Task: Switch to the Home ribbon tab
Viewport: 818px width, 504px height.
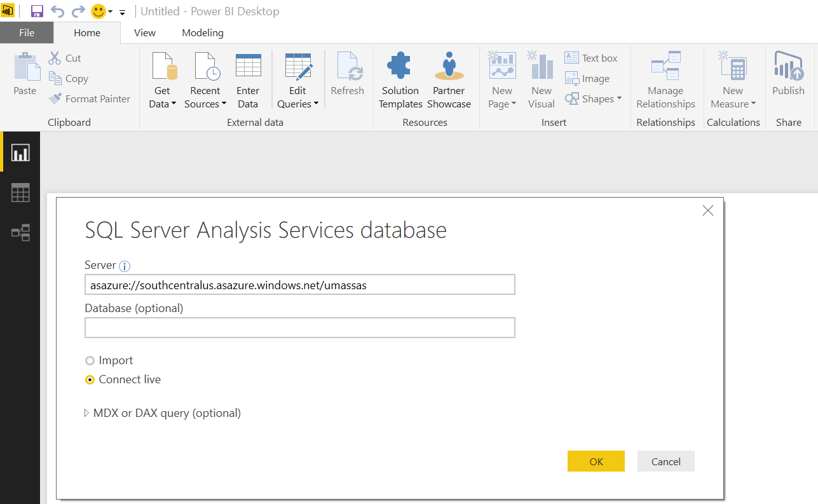Action: coord(87,32)
